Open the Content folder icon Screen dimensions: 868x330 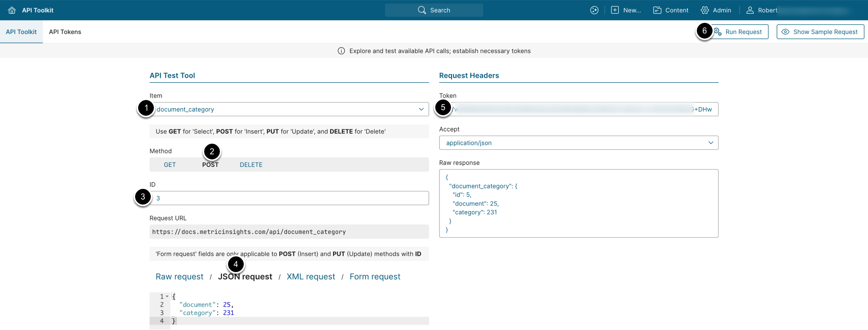pos(657,10)
